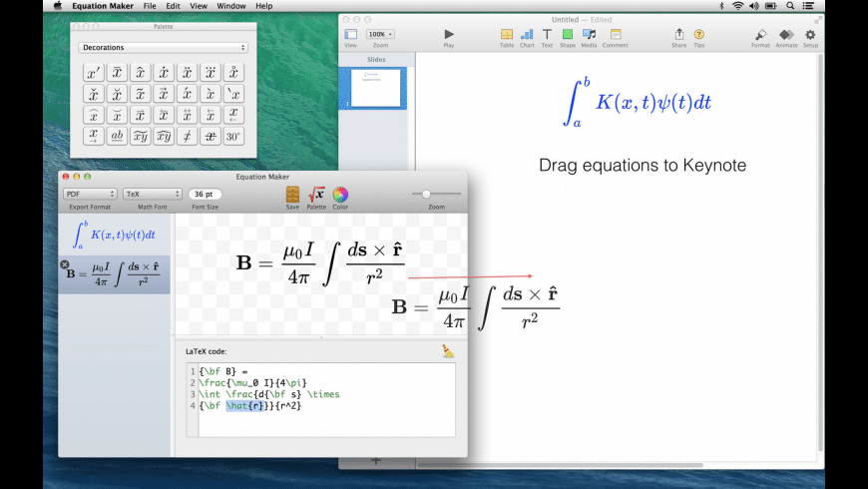This screenshot has width=868, height=489.
Task: Open the Decorations palette category dropdown
Action: coord(163,48)
